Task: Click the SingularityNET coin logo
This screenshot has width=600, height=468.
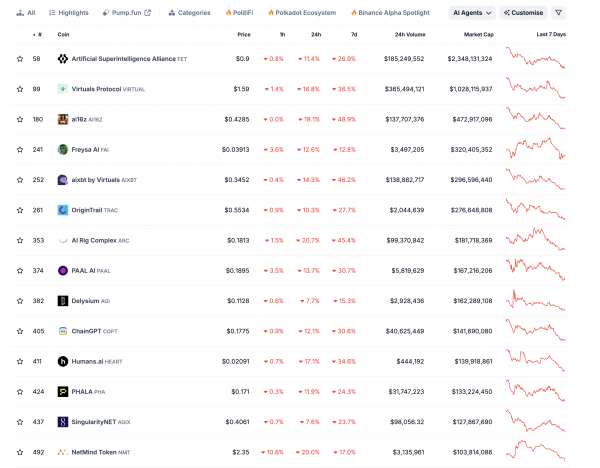Action: [63, 422]
